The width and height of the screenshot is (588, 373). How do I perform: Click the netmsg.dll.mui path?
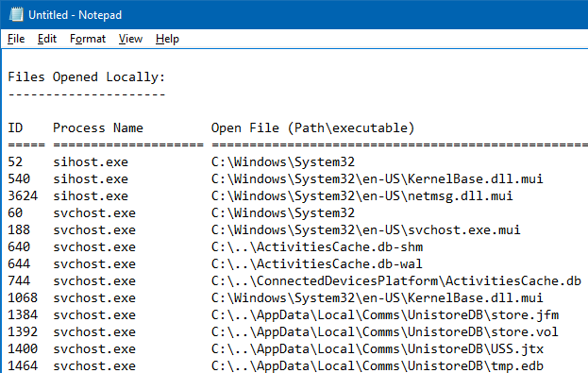pos(362,195)
